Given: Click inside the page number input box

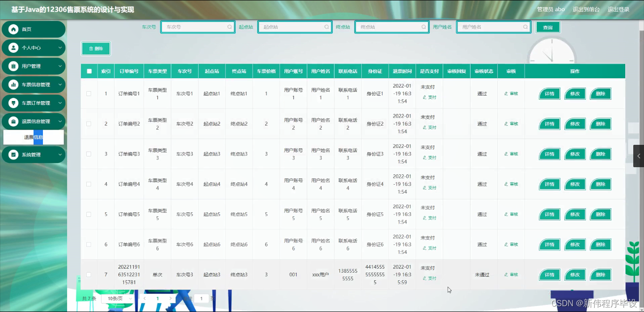Looking at the screenshot, I should pos(201,299).
